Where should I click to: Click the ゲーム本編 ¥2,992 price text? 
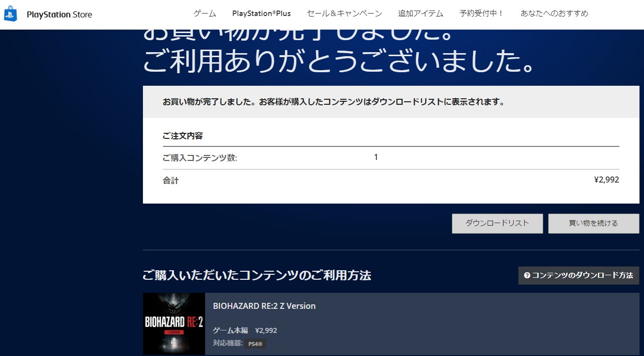click(245, 330)
